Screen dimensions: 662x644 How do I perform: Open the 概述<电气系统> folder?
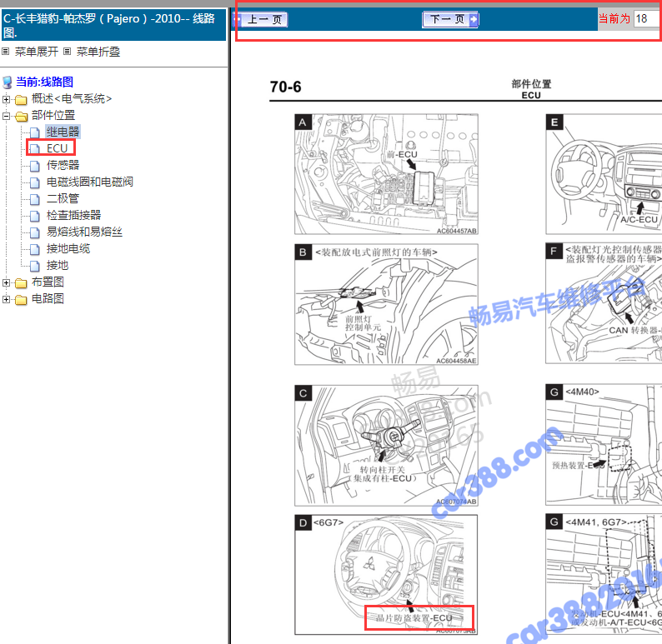click(x=72, y=98)
